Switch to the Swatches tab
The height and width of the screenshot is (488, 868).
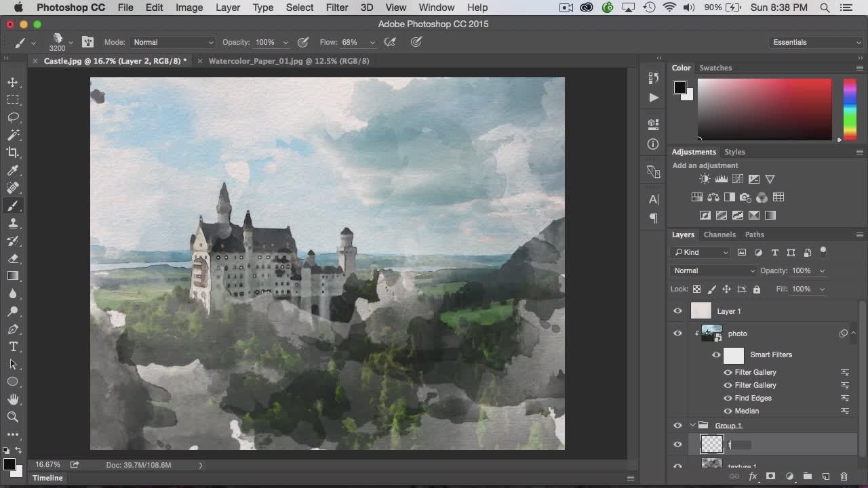[x=715, y=68]
